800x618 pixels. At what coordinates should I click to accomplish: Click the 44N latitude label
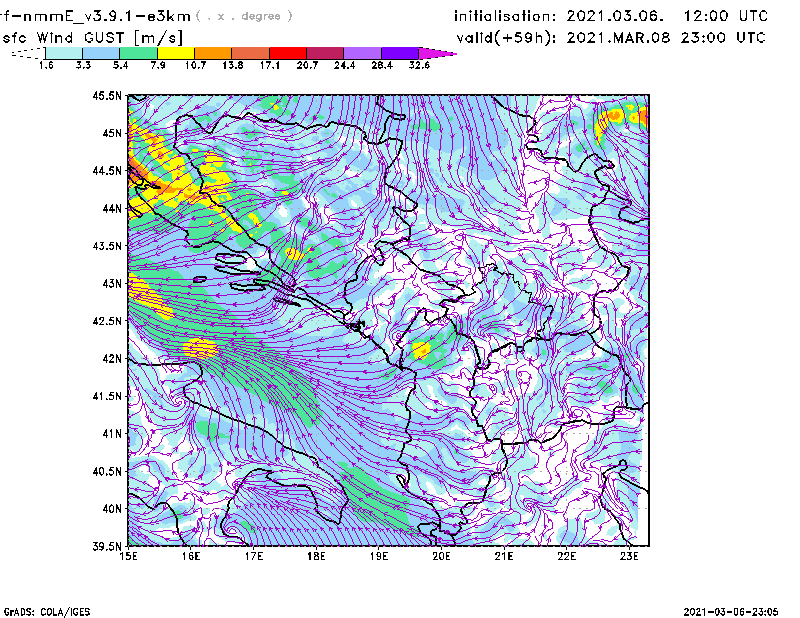[112, 208]
